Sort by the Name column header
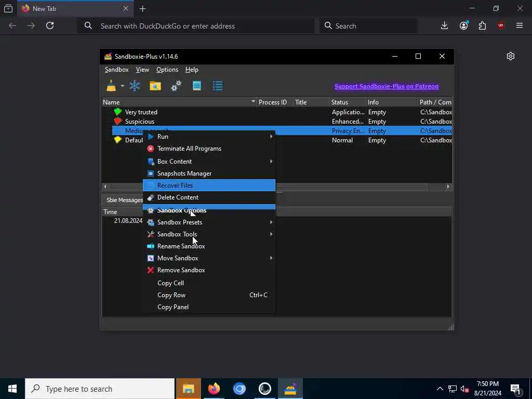Screen dimensions: 532x399 click(x=179, y=102)
